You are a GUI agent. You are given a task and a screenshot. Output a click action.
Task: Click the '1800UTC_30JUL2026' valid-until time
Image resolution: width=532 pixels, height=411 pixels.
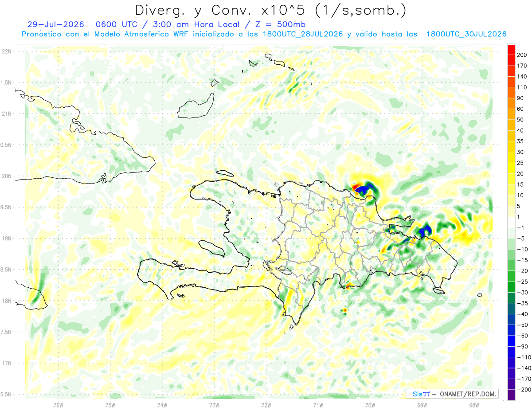[466, 34]
